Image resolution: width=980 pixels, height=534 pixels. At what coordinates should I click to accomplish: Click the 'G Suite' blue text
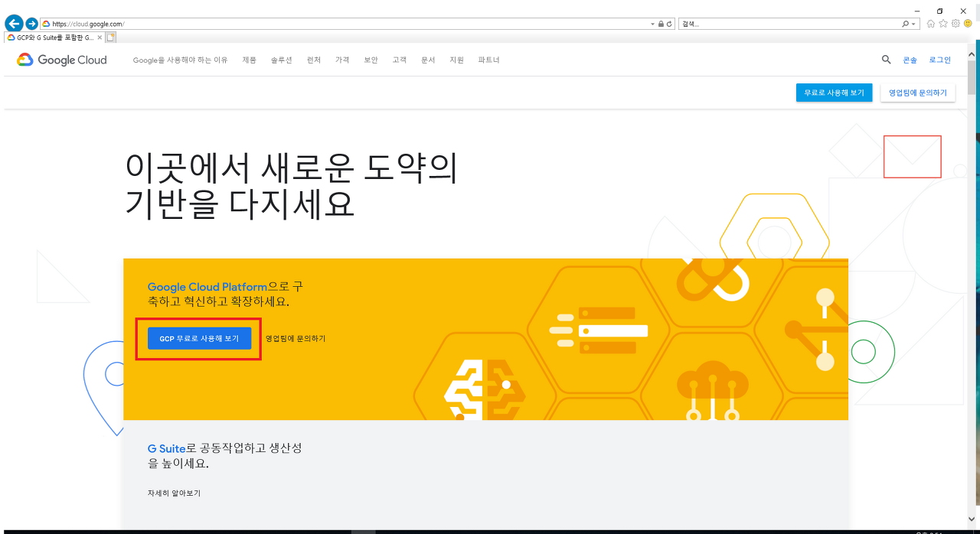click(x=167, y=449)
